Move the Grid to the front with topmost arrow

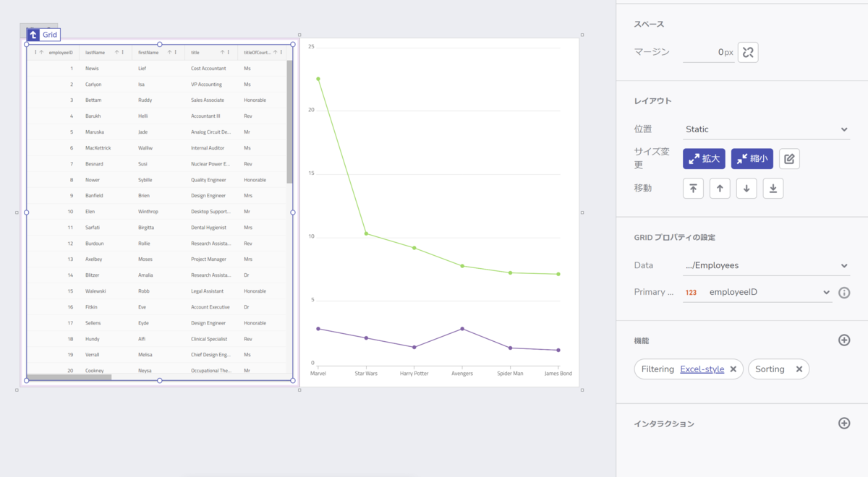[692, 188]
